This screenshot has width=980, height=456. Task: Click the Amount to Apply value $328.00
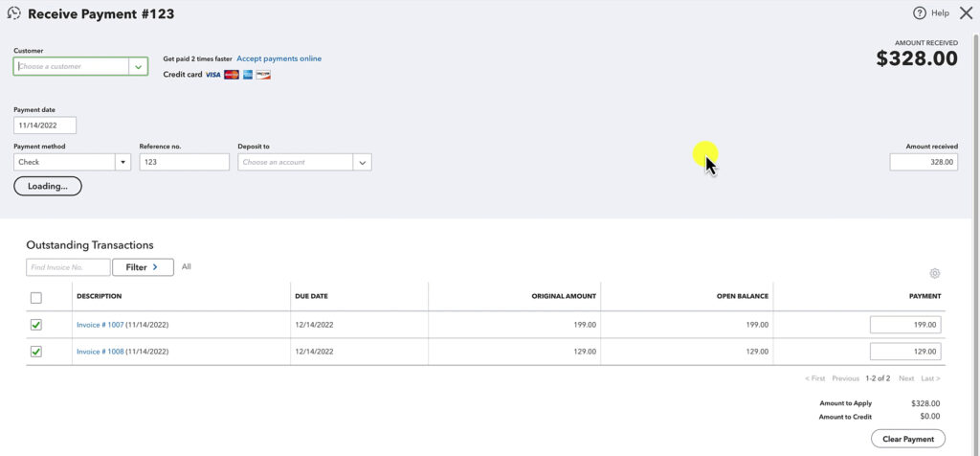[x=925, y=403]
